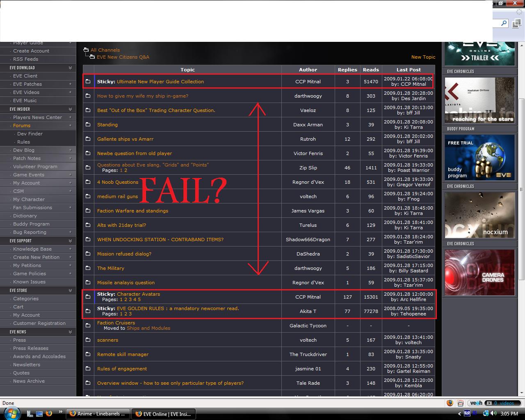Image resolution: width=525 pixels, height=420 pixels.
Task: Open My Character in the sidebar
Action: pos(29,199)
